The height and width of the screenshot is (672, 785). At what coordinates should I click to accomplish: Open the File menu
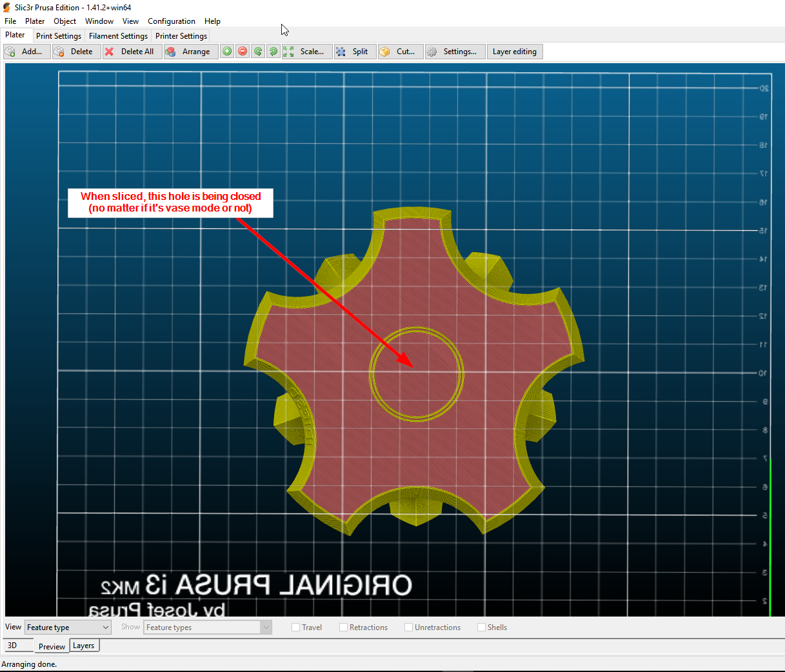tap(10, 21)
